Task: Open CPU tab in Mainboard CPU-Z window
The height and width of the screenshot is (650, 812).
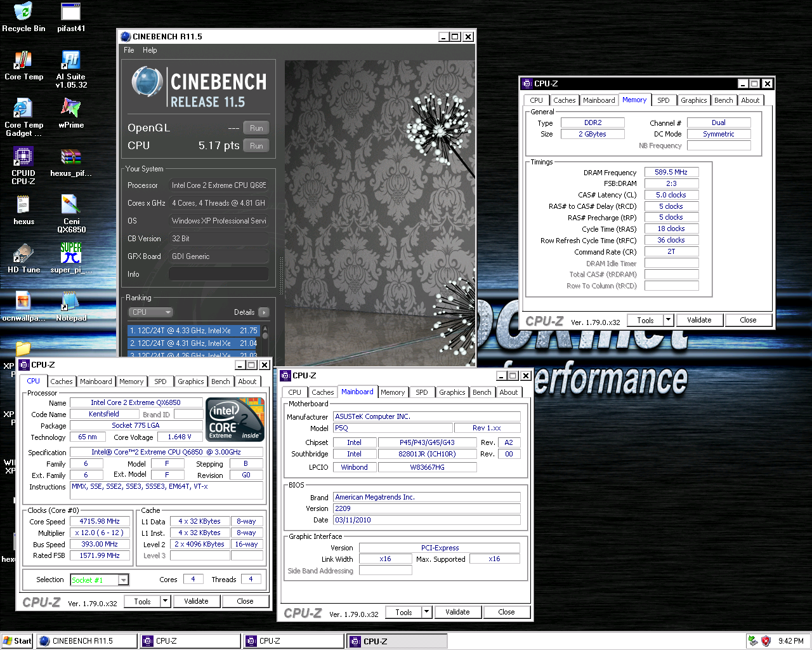Action: 295,392
